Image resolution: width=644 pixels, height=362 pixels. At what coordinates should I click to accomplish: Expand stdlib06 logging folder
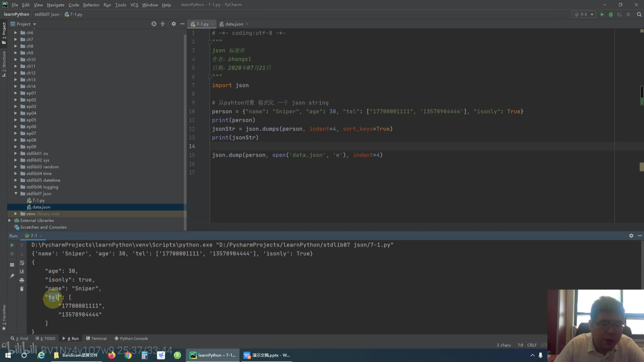[15, 187]
